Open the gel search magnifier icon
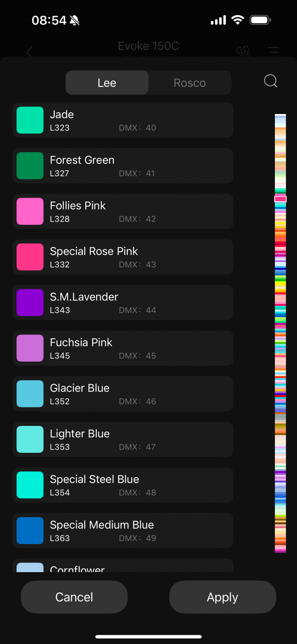 coord(271,81)
